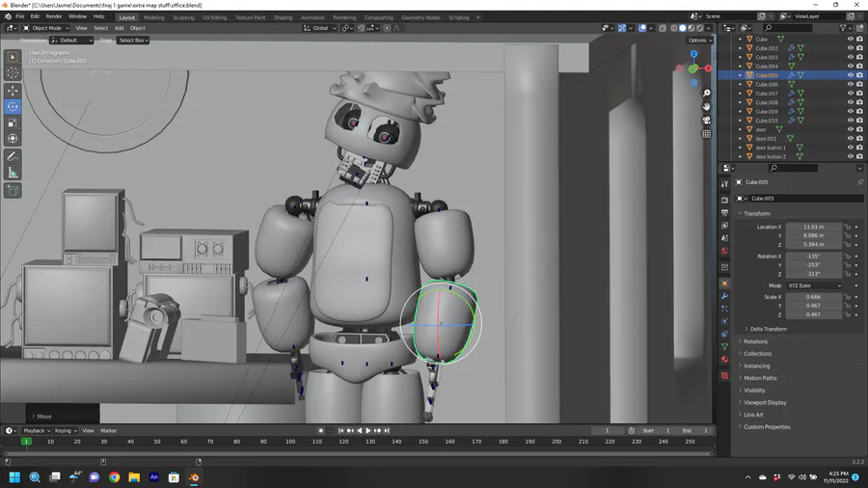
Task: Open the Output properties tab icon
Action: click(724, 212)
